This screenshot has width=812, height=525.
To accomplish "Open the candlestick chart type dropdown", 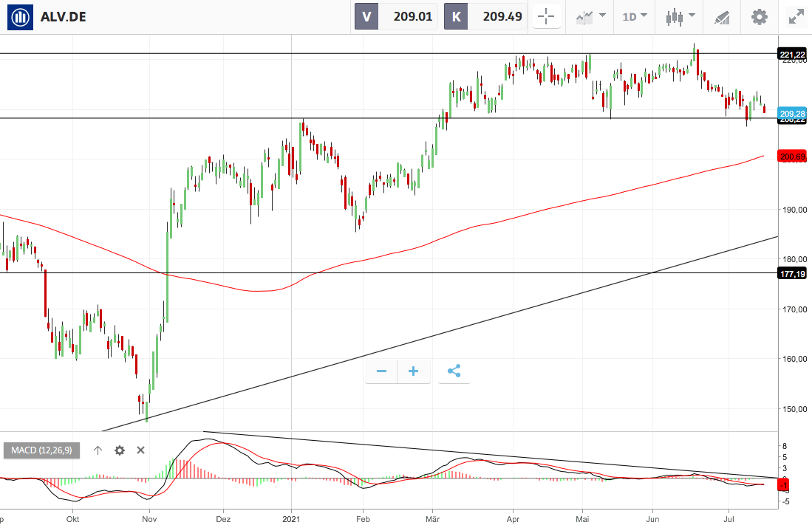I will click(680, 17).
